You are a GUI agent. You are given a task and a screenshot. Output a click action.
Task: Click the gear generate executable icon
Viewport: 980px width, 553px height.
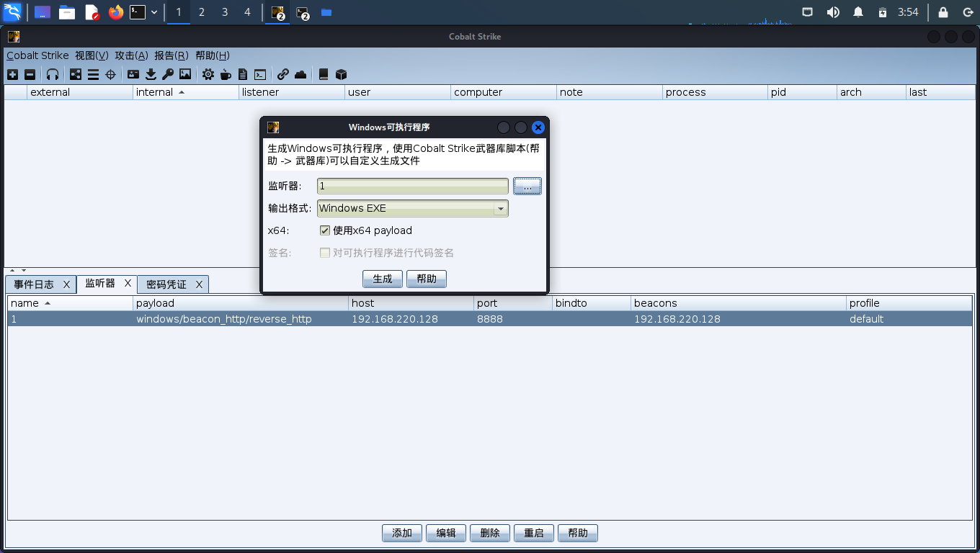pos(208,74)
